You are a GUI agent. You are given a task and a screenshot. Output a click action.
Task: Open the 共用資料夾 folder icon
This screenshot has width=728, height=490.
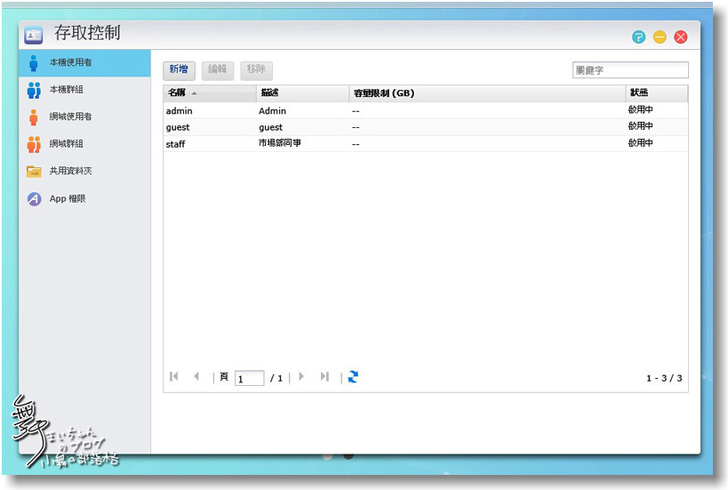click(34, 171)
